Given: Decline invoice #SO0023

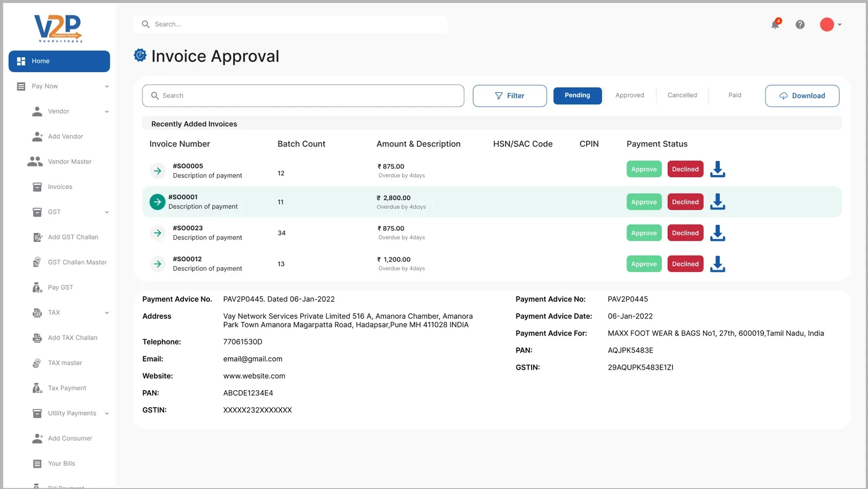Looking at the screenshot, I should [x=685, y=233].
